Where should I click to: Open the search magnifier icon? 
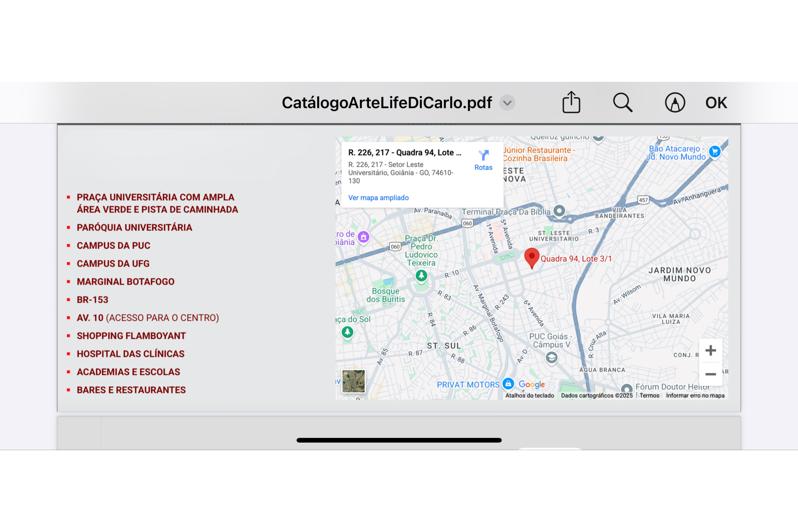(x=623, y=102)
